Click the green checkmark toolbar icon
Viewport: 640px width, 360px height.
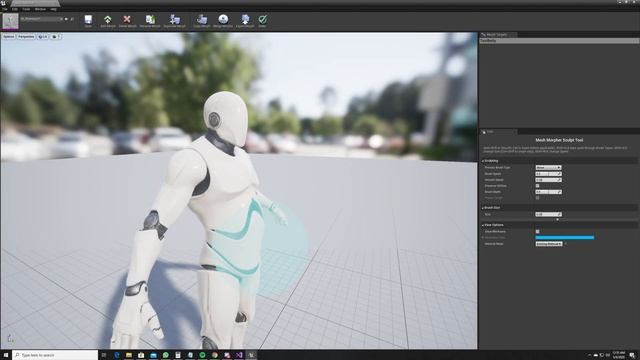point(262,20)
